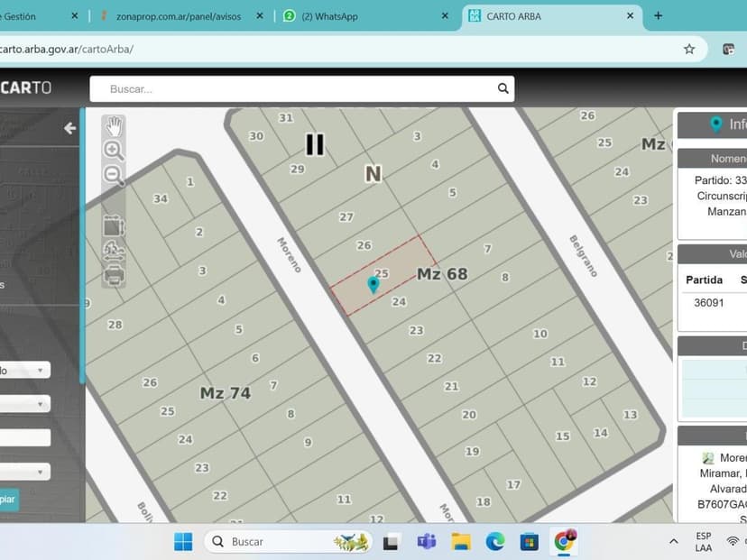Switch to the WhatsApp tab
The image size is (747, 560).
(x=361, y=16)
